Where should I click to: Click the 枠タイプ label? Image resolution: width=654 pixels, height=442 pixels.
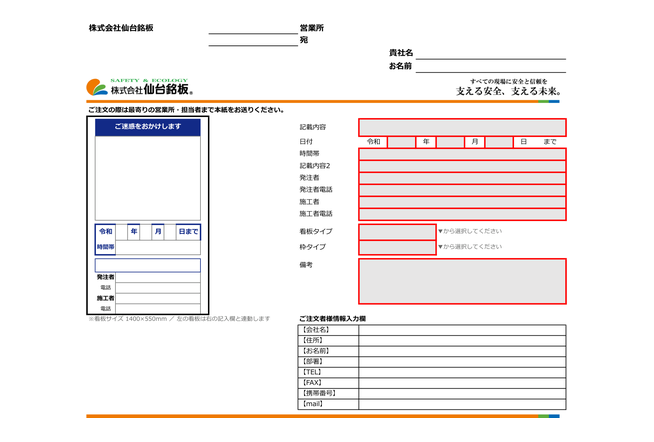(x=313, y=247)
